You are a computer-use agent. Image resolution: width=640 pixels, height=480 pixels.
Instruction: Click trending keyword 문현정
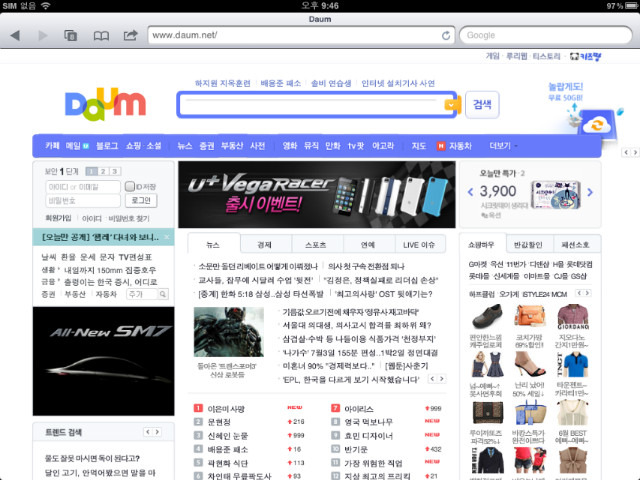click(219, 422)
